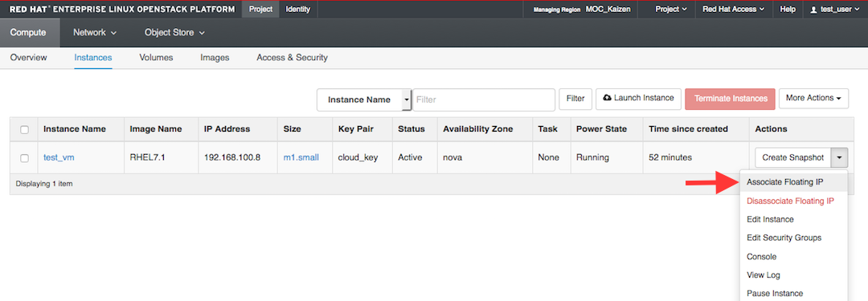Click the cloud_key key pair cell

358,157
